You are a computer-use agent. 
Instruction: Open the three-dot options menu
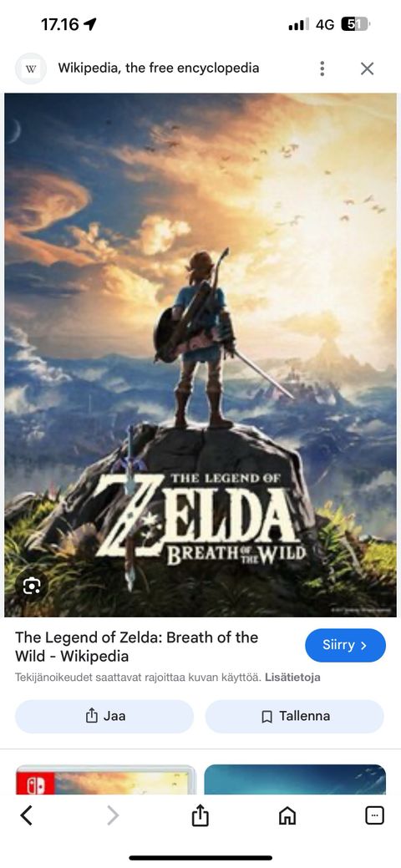pyautogui.click(x=322, y=69)
